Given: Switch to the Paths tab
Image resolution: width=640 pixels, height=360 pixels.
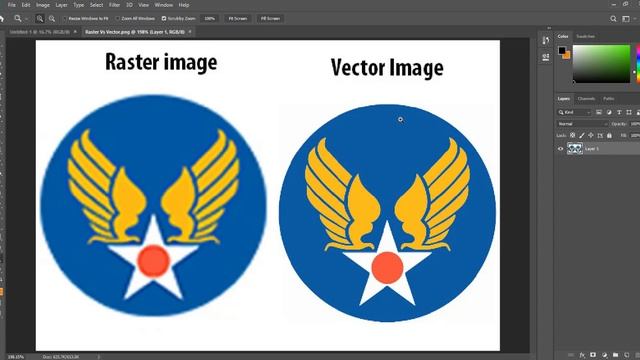Looking at the screenshot, I should [x=609, y=99].
